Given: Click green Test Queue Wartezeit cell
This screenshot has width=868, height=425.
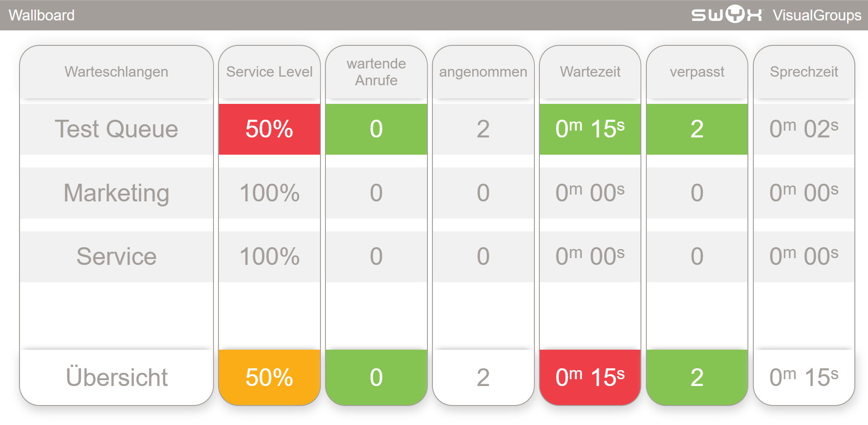Looking at the screenshot, I should tap(590, 129).
